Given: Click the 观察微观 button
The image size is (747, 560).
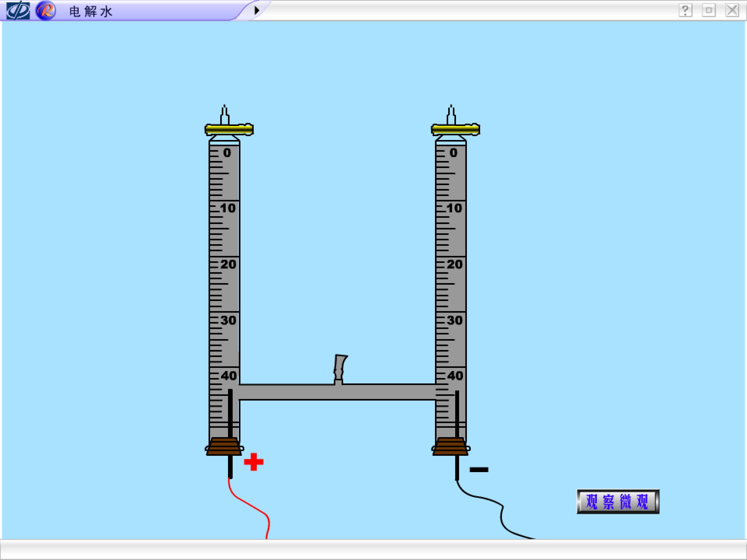Looking at the screenshot, I should click(618, 502).
